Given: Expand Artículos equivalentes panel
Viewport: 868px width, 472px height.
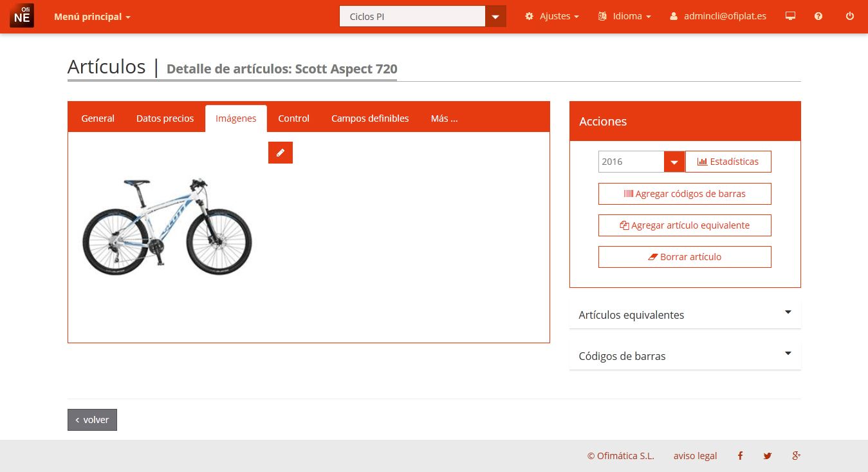Looking at the screenshot, I should pos(685,315).
